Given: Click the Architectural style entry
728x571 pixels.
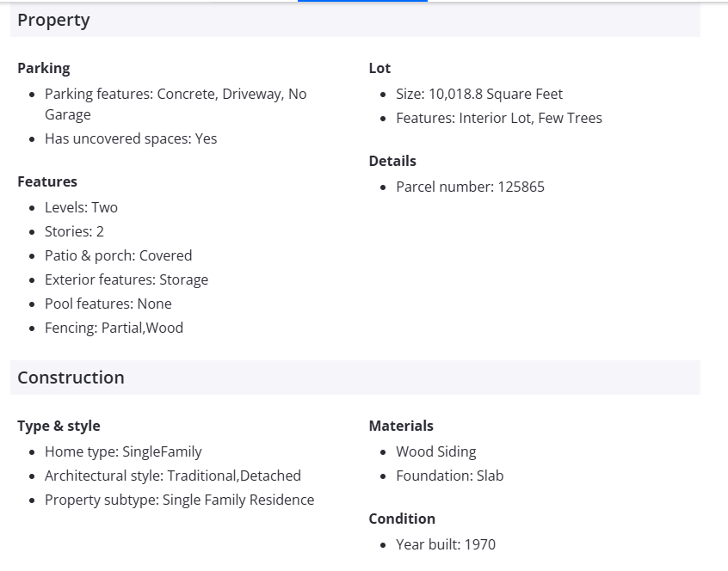Looking at the screenshot, I should coord(173,476).
